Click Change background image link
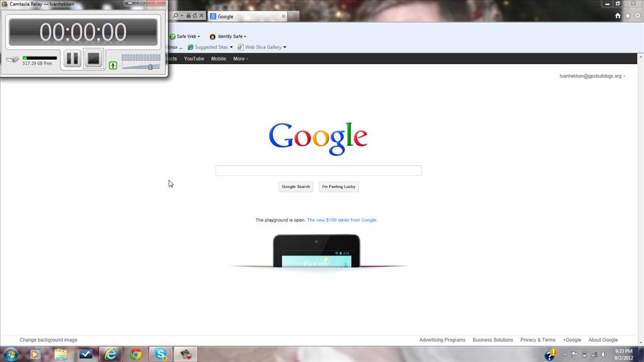This screenshot has width=644, height=362. click(48, 340)
